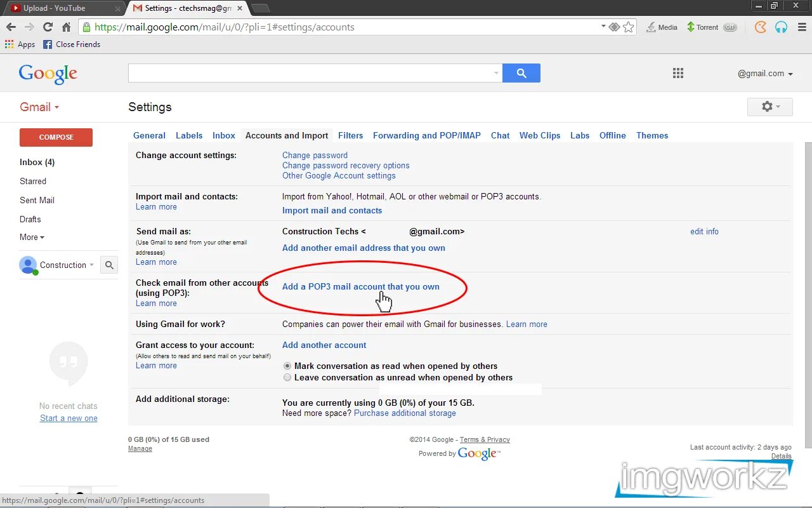
Task: Open the Torrent extension button
Action: click(702, 27)
